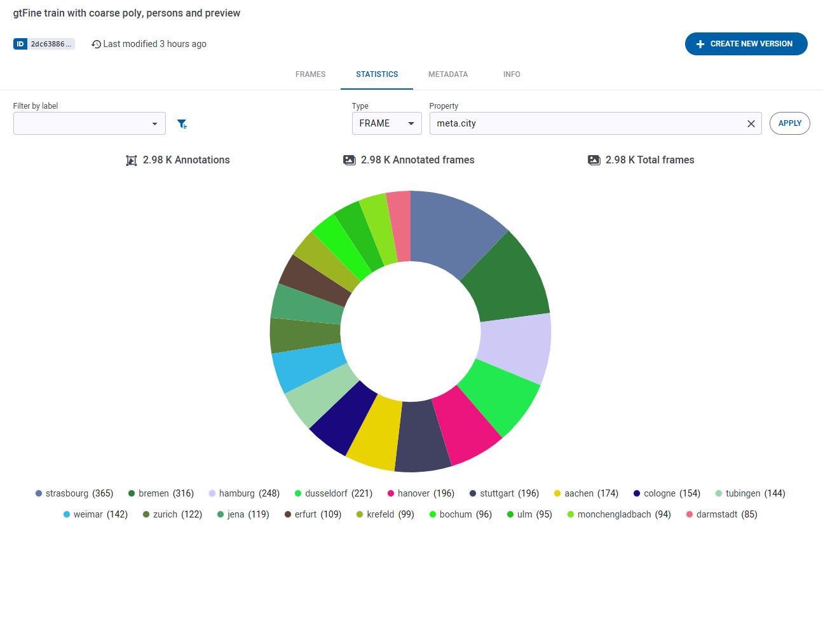The height and width of the screenshot is (644, 823).
Task: Open the FRAMES tab
Action: (310, 74)
